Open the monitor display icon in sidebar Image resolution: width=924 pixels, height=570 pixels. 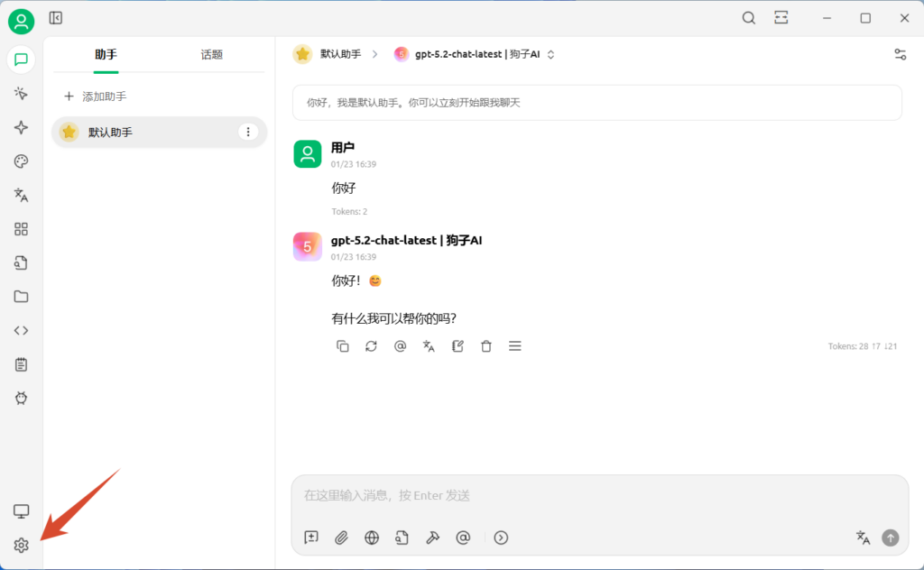click(22, 511)
